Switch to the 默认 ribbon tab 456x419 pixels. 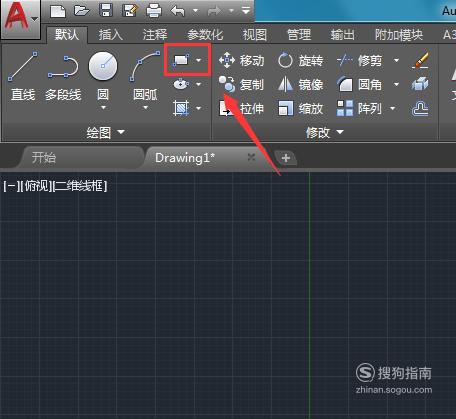[67, 35]
